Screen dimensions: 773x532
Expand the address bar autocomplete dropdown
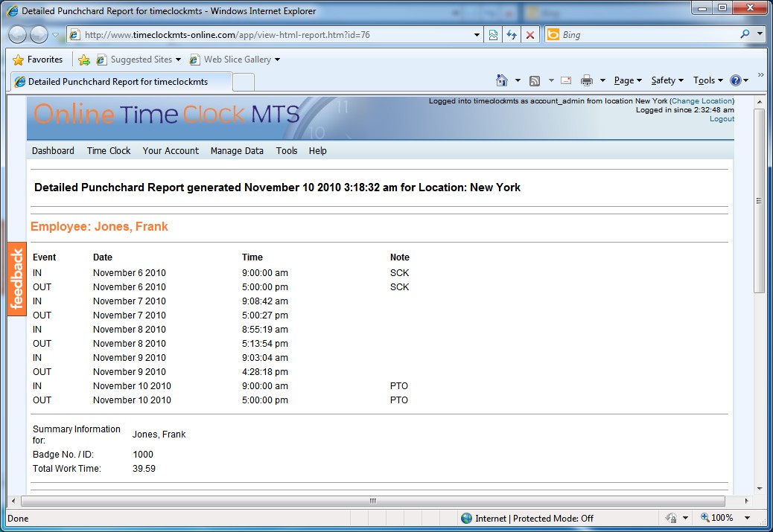(x=477, y=35)
